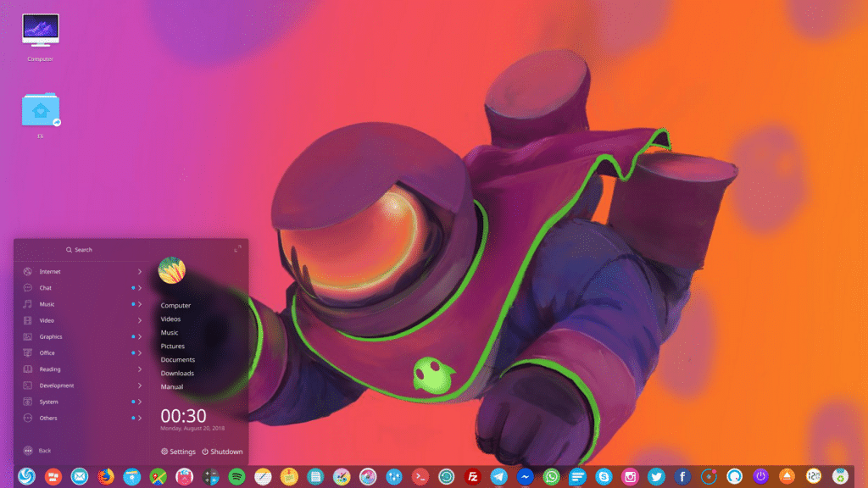
Task: Open Facebook from the dock
Action: (x=682, y=476)
